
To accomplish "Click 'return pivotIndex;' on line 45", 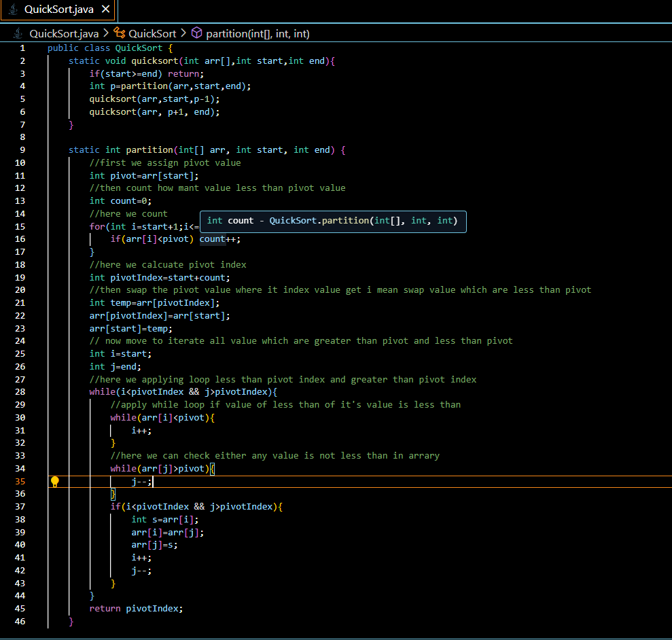I will 137,609.
